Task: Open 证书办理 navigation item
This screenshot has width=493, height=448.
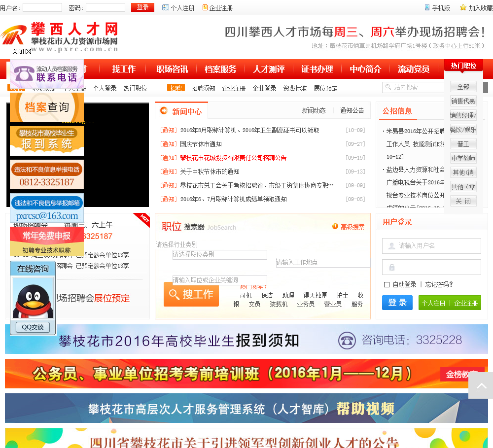Action: coord(317,69)
